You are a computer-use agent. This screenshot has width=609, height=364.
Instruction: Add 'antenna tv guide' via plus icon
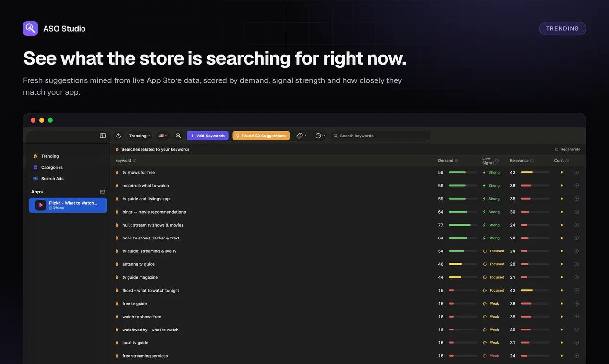(577, 264)
